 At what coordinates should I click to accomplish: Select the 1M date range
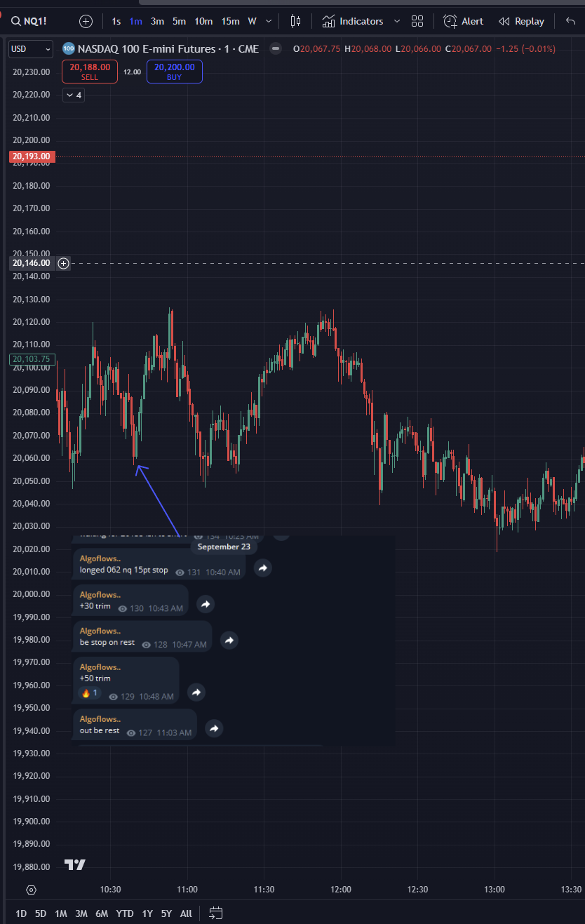pyautogui.click(x=61, y=913)
